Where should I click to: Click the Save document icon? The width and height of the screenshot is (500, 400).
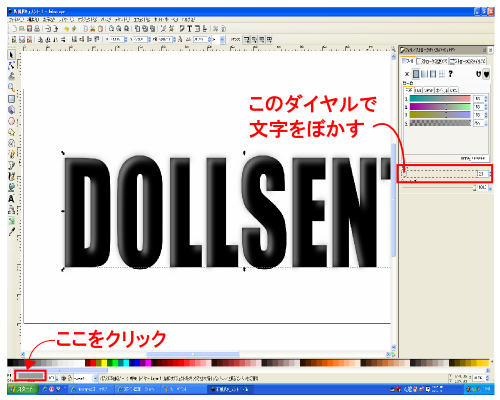tap(29, 29)
